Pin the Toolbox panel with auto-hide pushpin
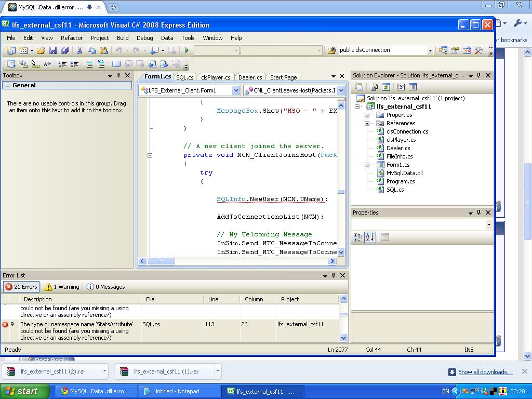Image resolution: width=532 pixels, height=399 pixels. [x=118, y=75]
